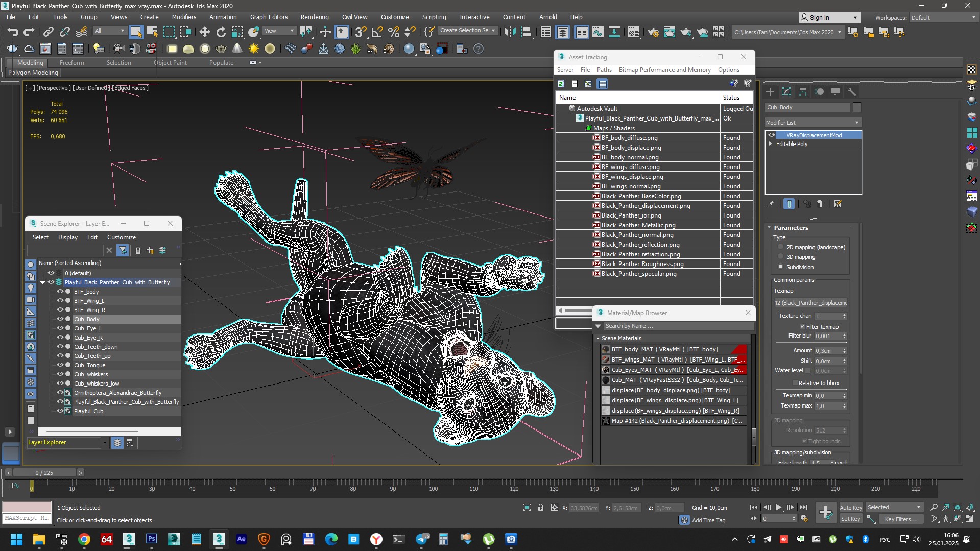The height and width of the screenshot is (551, 980).
Task: Click Configure Modifier Sets icon
Action: click(838, 204)
